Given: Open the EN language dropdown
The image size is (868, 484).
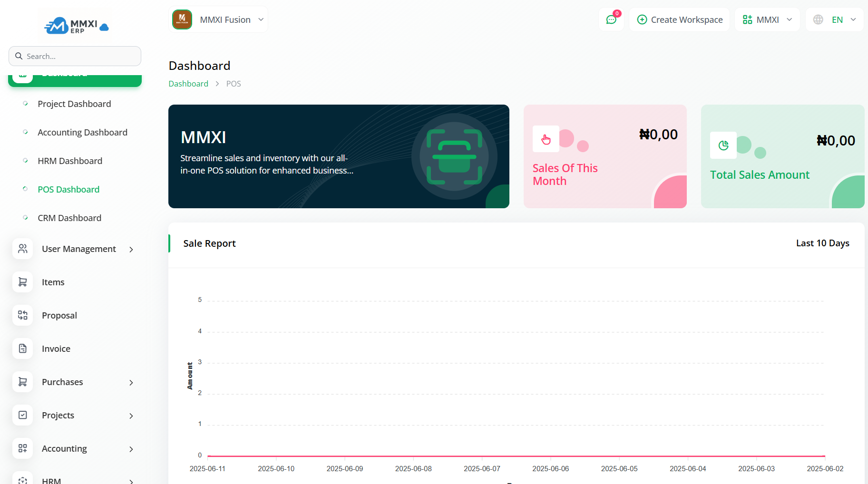Looking at the screenshot, I should (x=835, y=19).
